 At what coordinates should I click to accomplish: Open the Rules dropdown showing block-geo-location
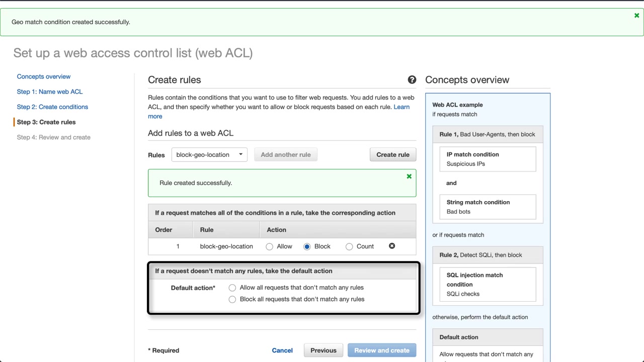tap(209, 155)
